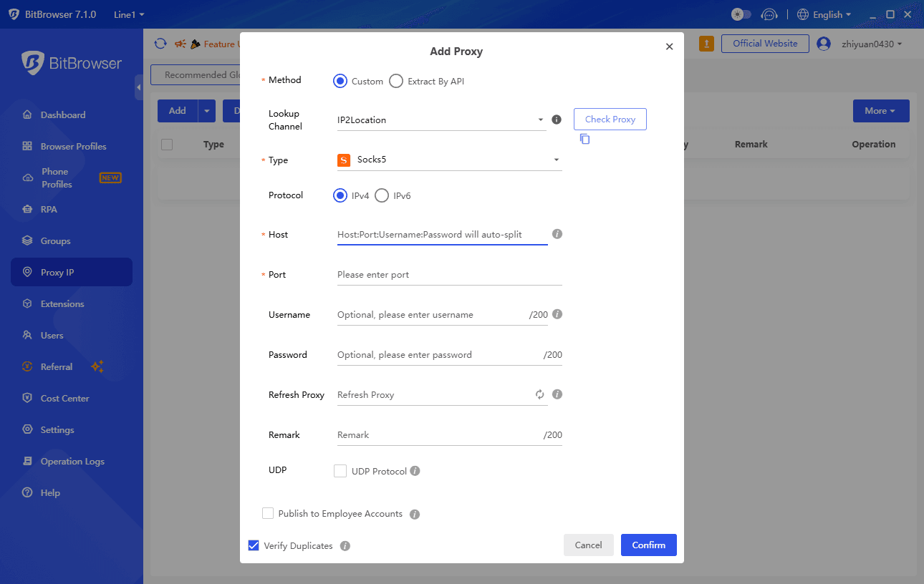Click the refresh icon in the top toolbar
This screenshot has height=584, width=924.
(x=160, y=44)
